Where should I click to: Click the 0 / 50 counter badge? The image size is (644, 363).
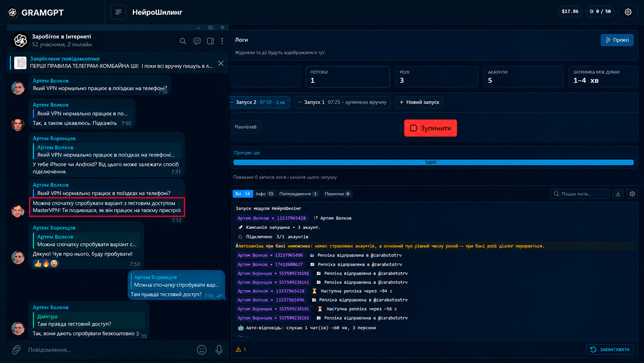point(600,12)
